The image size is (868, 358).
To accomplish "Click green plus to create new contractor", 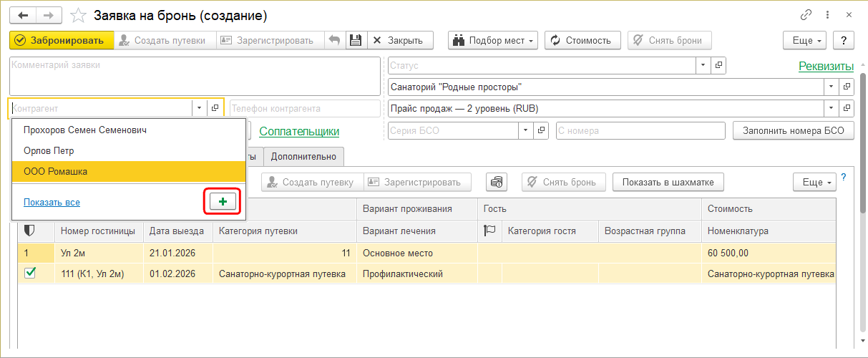I will point(223,202).
